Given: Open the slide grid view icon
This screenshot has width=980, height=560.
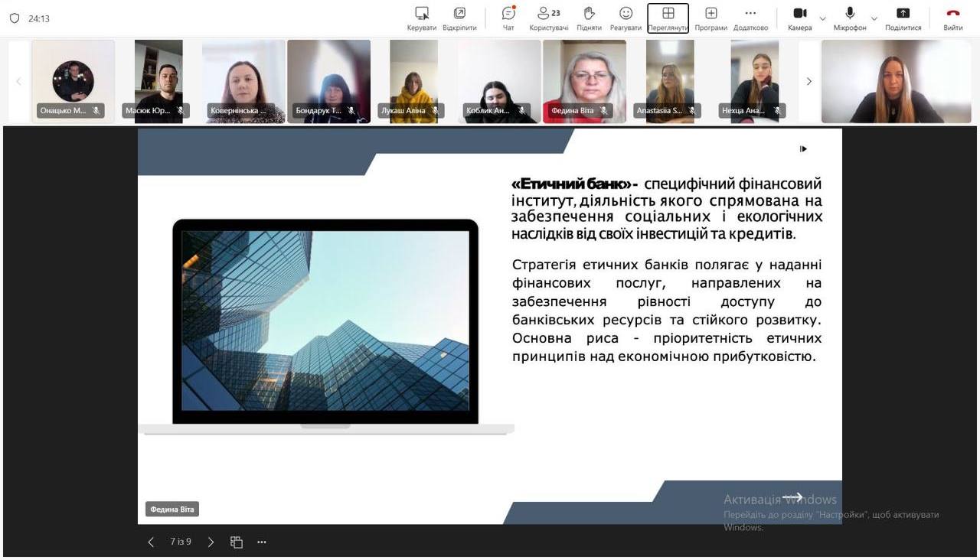Looking at the screenshot, I should pos(237,542).
